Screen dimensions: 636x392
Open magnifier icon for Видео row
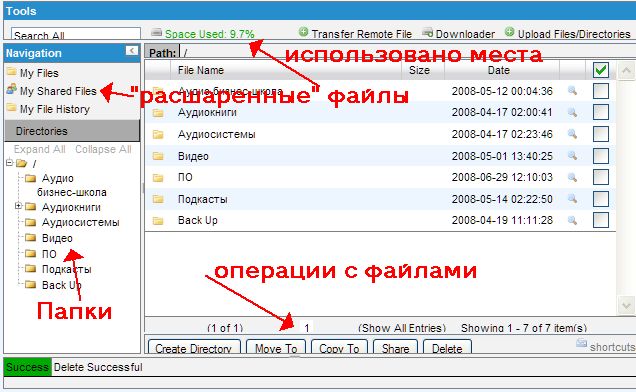(572, 155)
